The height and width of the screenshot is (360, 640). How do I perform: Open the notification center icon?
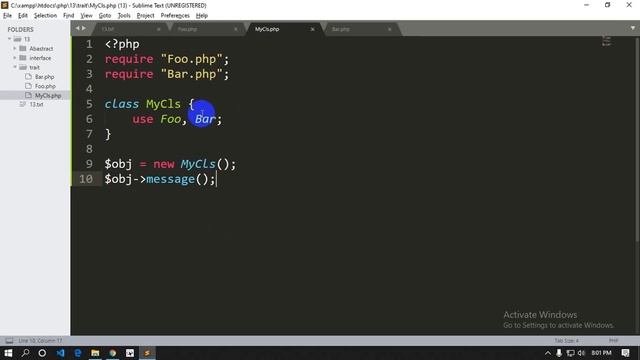(x=625, y=353)
